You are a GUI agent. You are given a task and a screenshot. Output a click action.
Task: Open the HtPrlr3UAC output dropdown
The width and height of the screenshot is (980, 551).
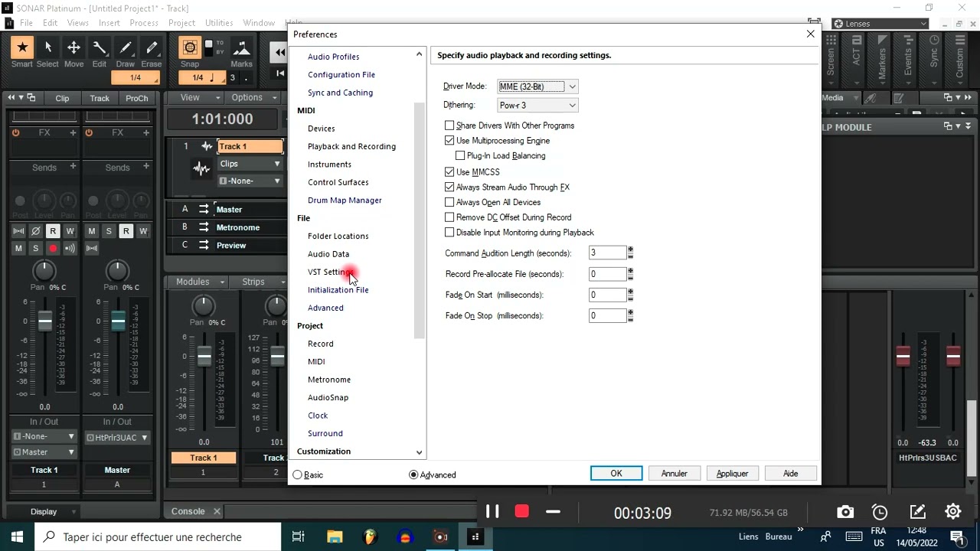117,438
